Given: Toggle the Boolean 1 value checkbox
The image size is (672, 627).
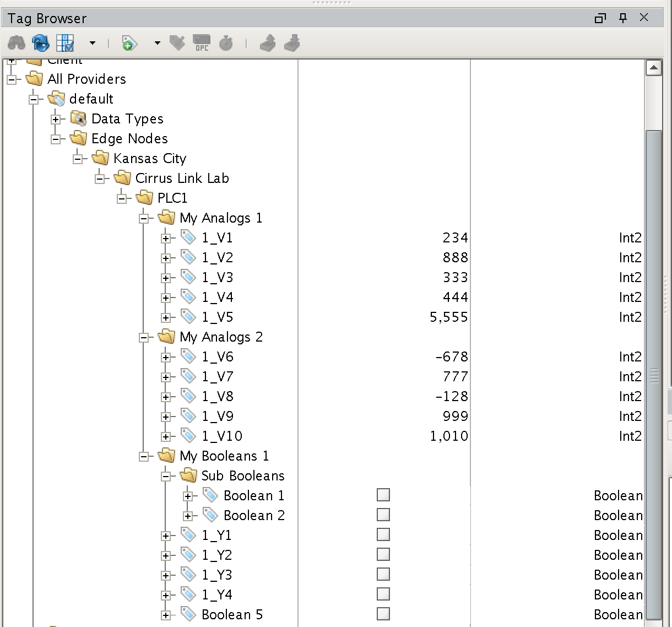Looking at the screenshot, I should coord(383,495).
